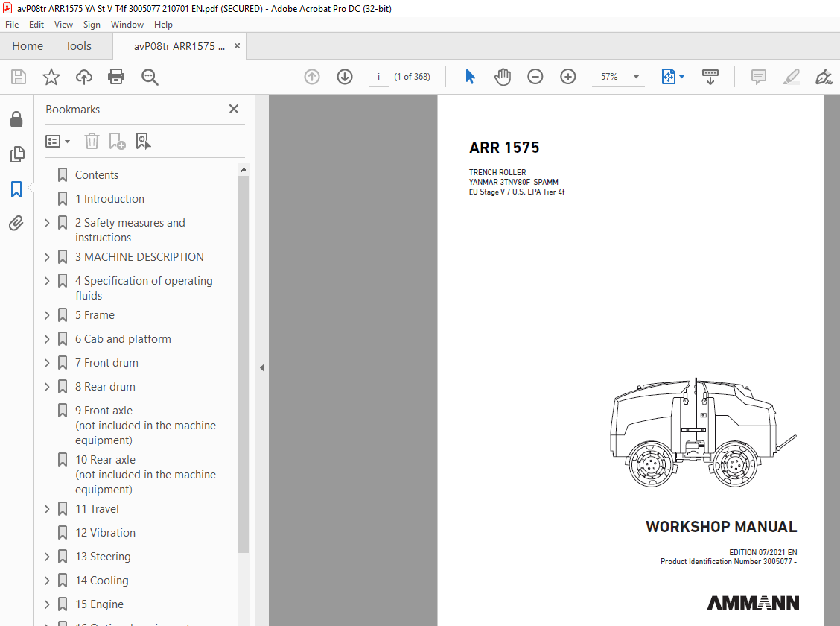Click bookmarks scrollbar up arrow

pos(244,170)
